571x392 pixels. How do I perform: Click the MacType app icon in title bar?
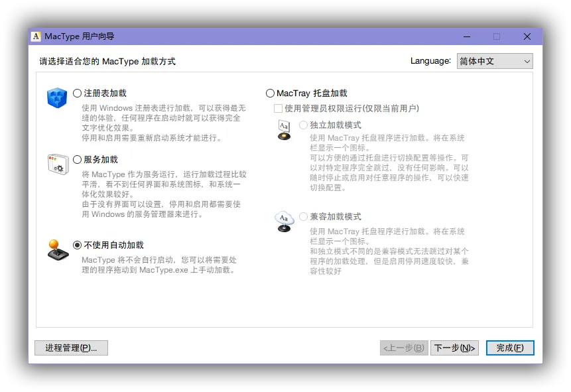click(36, 36)
